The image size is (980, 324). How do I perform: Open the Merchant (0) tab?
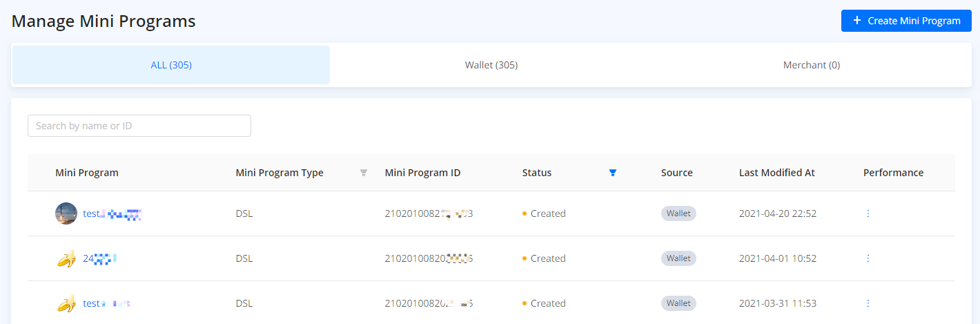(x=812, y=65)
